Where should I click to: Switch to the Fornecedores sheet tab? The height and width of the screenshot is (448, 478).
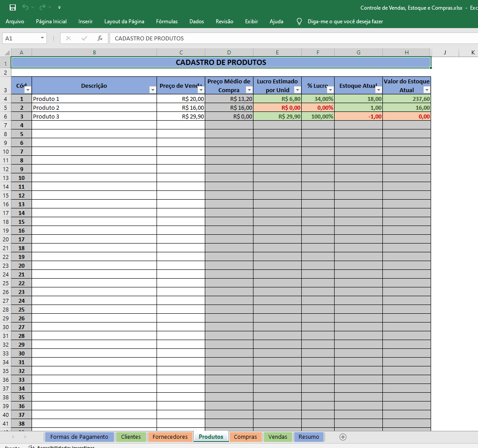pos(170,437)
